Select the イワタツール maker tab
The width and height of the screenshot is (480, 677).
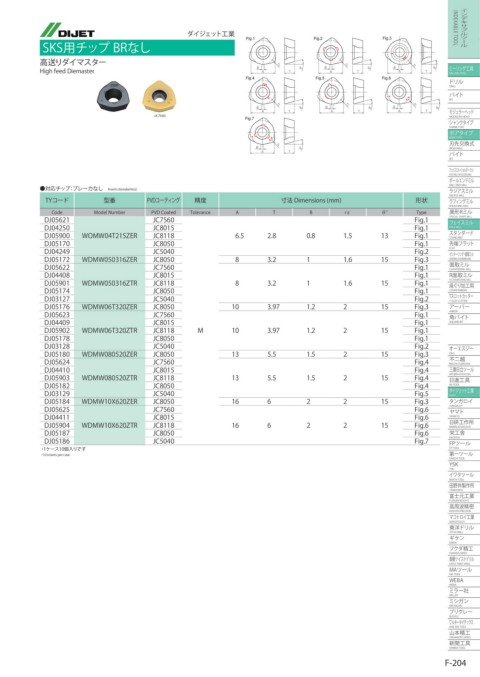[x=464, y=476]
